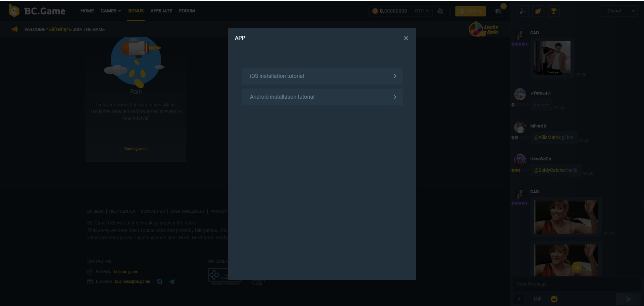Open the wallet icon
644x306 pixels.
[x=440, y=11]
